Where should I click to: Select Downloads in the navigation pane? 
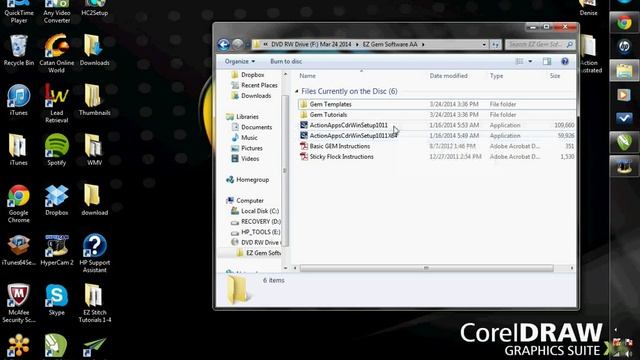click(x=256, y=96)
